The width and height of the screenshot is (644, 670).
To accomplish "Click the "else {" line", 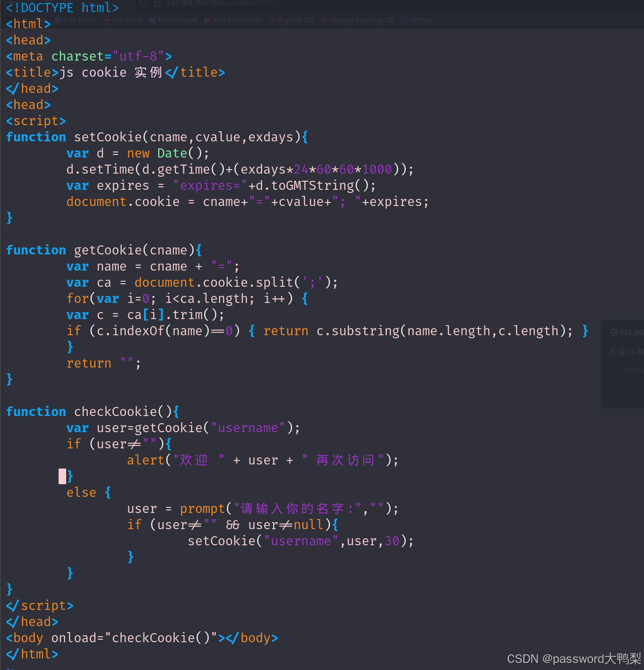I will tap(89, 492).
